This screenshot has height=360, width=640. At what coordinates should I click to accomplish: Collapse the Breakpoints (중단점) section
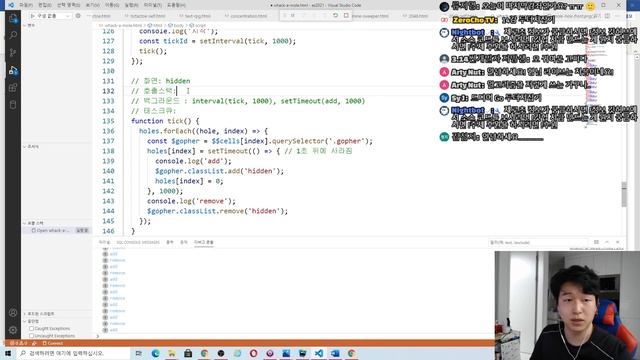(x=31, y=321)
